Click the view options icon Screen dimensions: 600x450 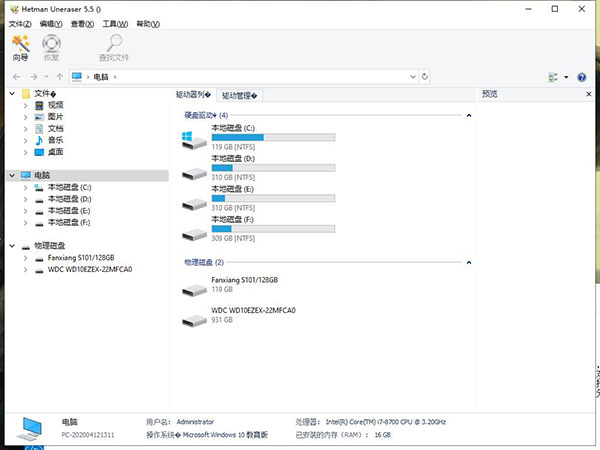click(x=553, y=77)
